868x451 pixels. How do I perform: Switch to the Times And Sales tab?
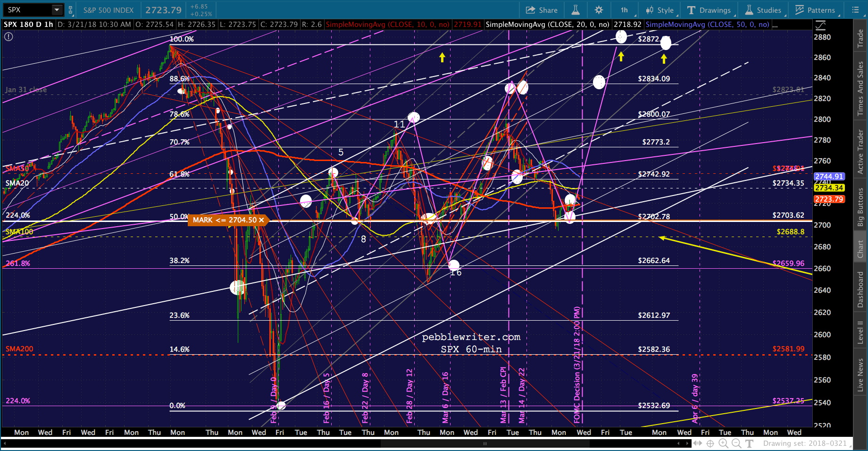click(x=860, y=88)
